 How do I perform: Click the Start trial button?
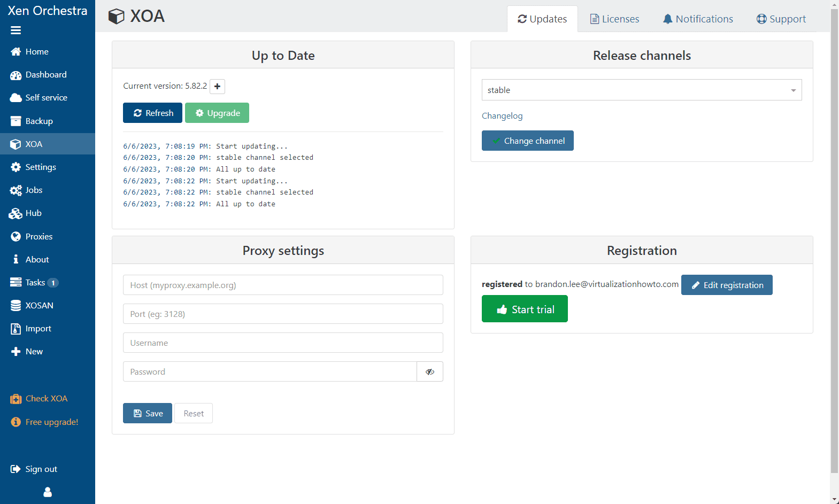click(x=525, y=309)
